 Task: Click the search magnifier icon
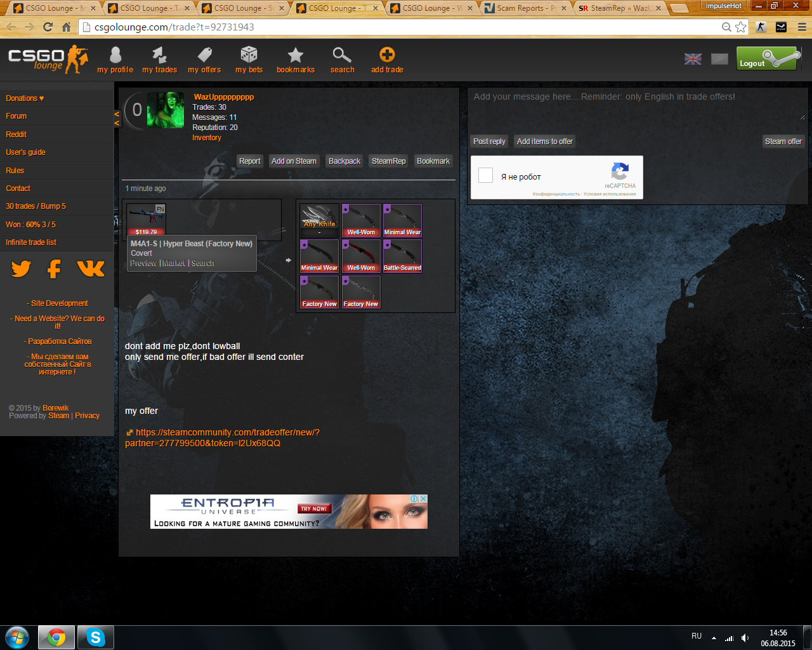pyautogui.click(x=342, y=56)
